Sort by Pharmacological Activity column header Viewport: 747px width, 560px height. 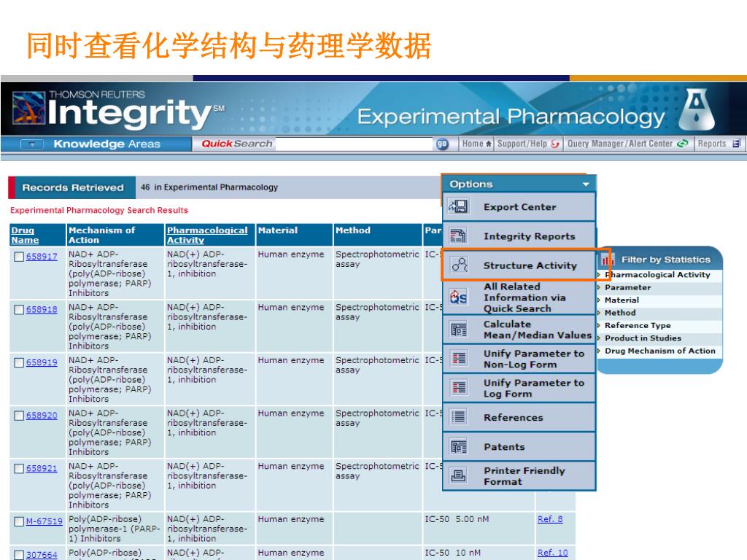click(x=207, y=236)
